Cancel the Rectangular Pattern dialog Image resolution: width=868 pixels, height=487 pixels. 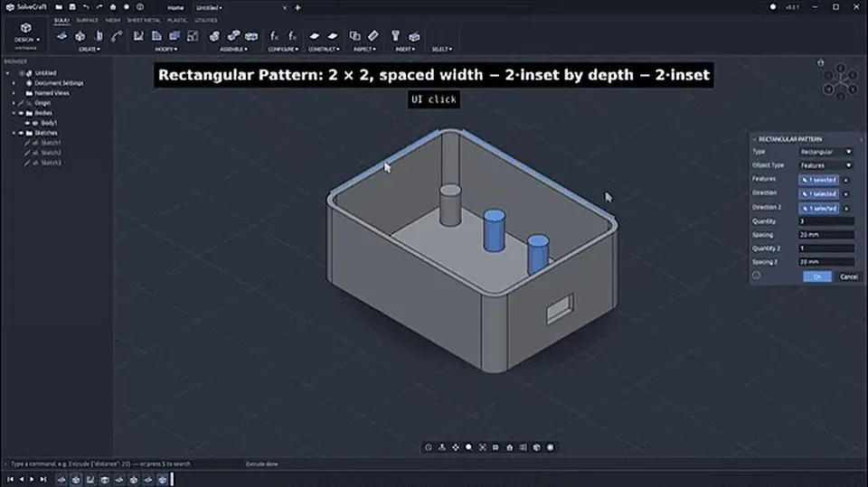849,276
